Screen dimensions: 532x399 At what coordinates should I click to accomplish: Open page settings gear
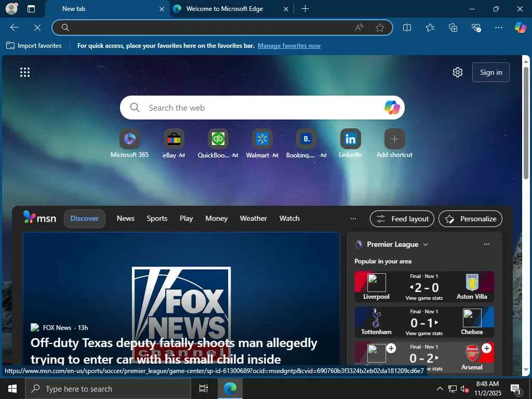458,72
